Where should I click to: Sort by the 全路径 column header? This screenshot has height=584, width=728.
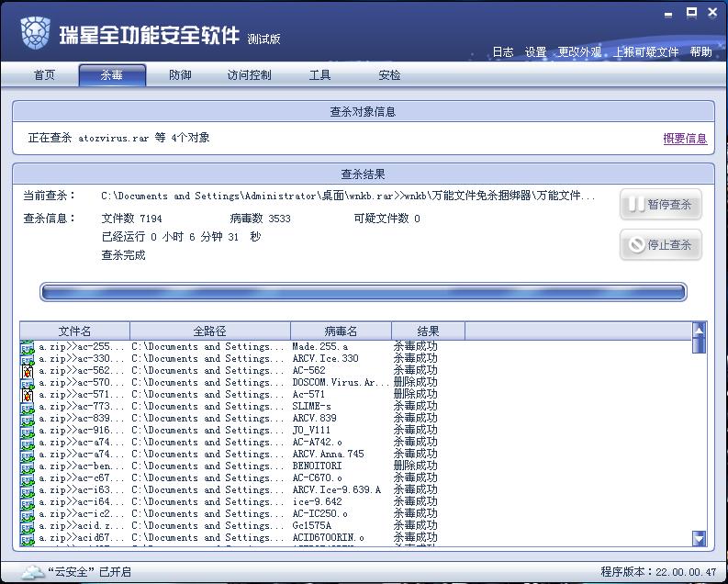point(210,331)
